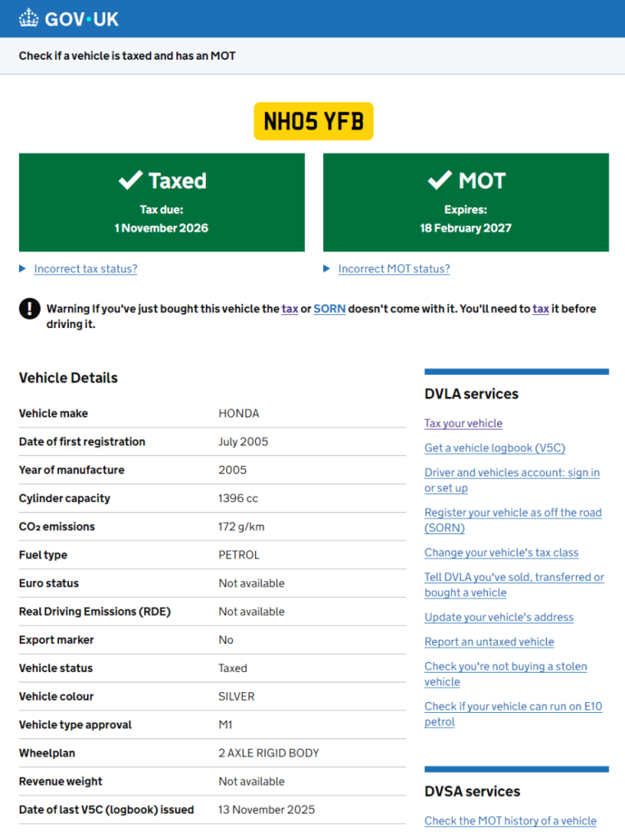Screen dimensions: 625x840
Task: Click the MOT checkmark icon
Action: 440,180
